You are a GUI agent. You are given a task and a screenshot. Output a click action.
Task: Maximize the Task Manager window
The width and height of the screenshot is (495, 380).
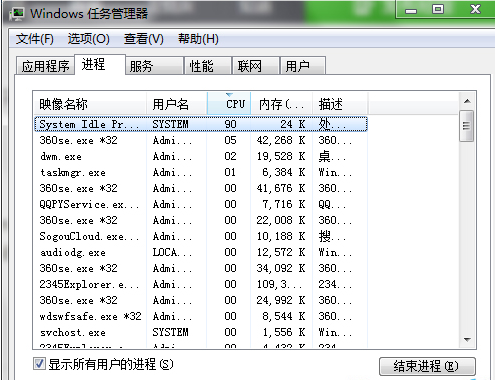coord(438,9)
